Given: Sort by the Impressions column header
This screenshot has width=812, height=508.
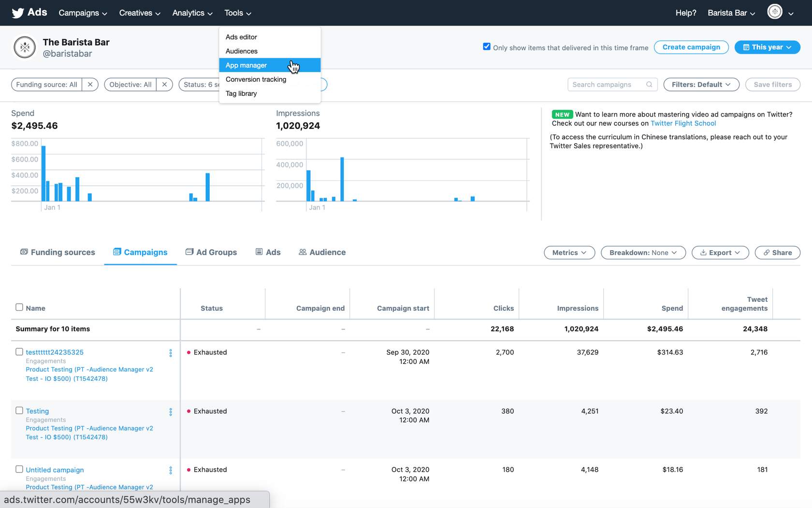Looking at the screenshot, I should click(x=578, y=309).
